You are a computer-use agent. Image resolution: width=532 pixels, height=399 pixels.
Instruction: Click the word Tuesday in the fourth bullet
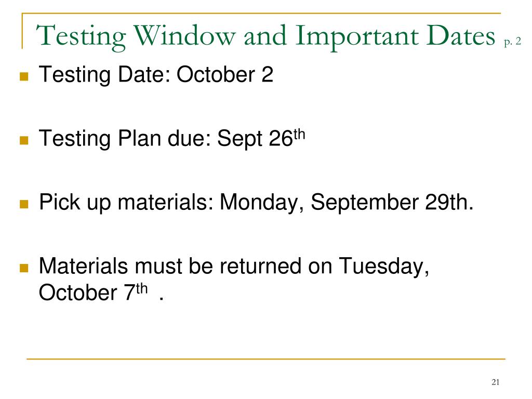pyautogui.click(x=384, y=267)
